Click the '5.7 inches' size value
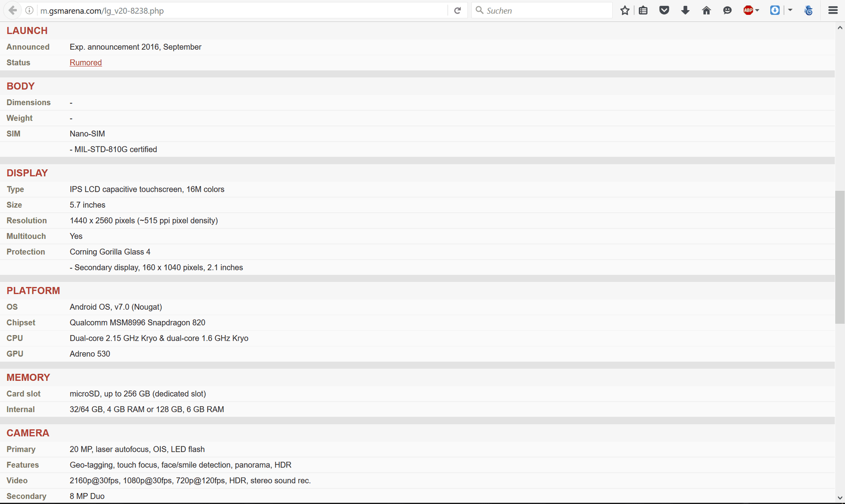This screenshot has width=845, height=504. (88, 205)
